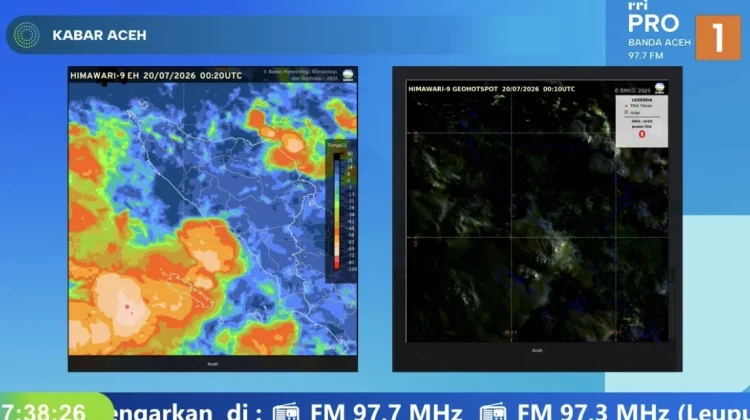Click the orange number 1 channel badge
This screenshot has height=420, width=750.
718,38
